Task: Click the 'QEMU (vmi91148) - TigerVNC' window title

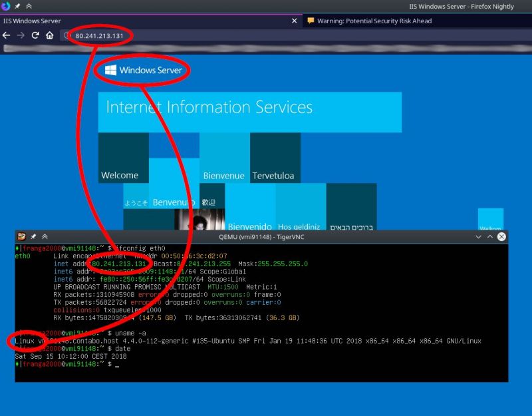Action: (261, 237)
